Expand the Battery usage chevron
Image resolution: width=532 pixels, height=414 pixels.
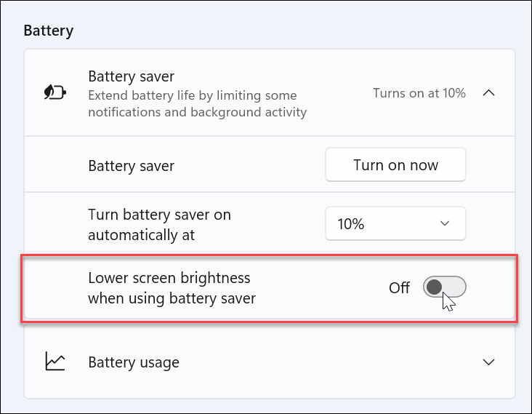click(x=489, y=362)
